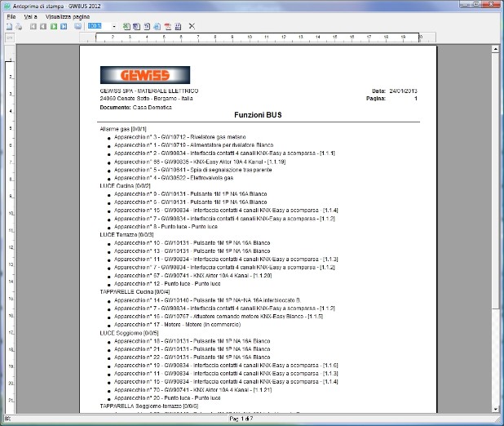Click 'Apparecchio n° 67 - GW90741' row
This screenshot has height=426, width=504.
pyautogui.click(x=193, y=276)
